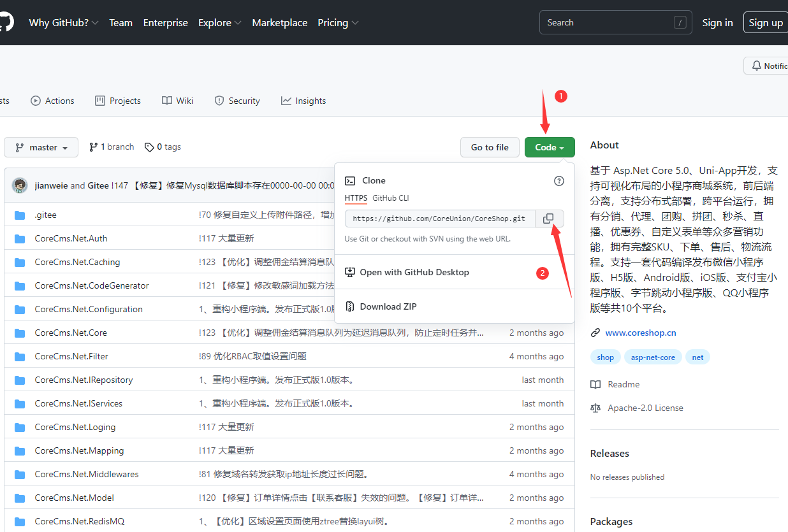The width and height of the screenshot is (788, 532).
Task: Open the Download ZIP option
Action: 388,306
